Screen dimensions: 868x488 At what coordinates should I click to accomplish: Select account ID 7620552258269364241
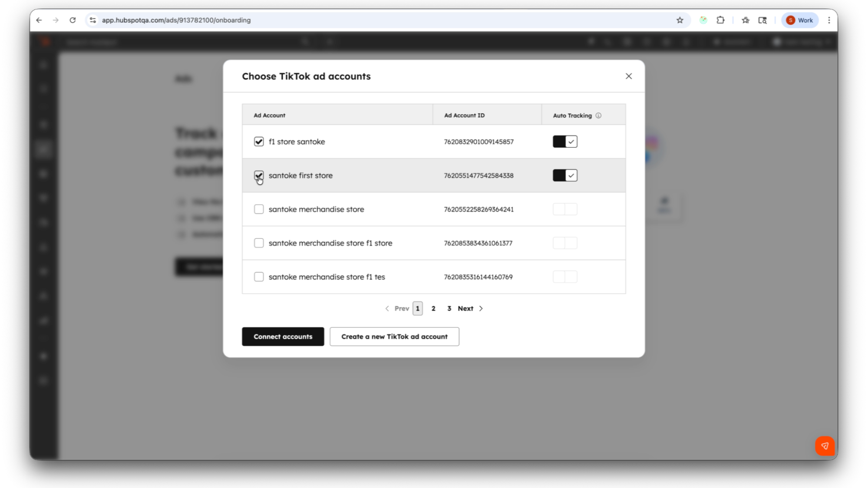[x=479, y=210]
